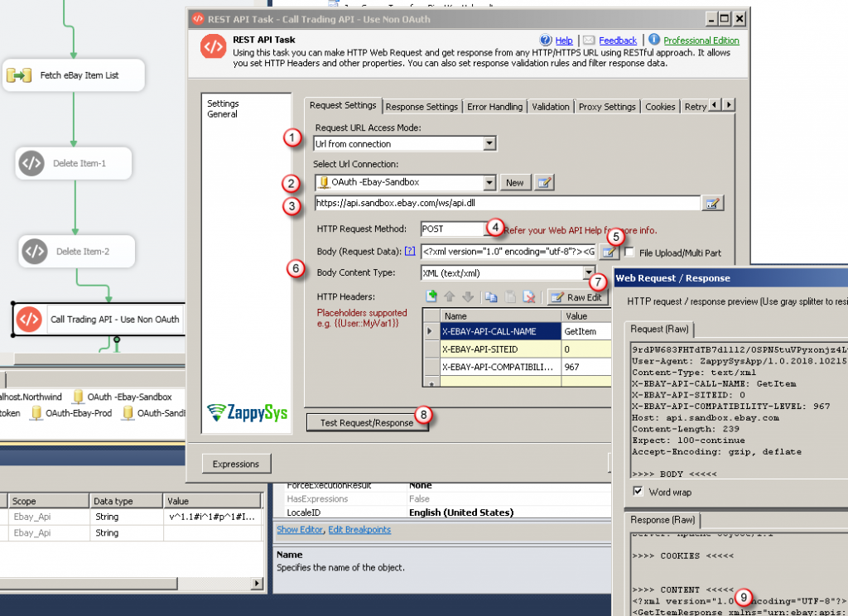
Task: Move selected header up using the up arrow icon
Action: tap(450, 296)
